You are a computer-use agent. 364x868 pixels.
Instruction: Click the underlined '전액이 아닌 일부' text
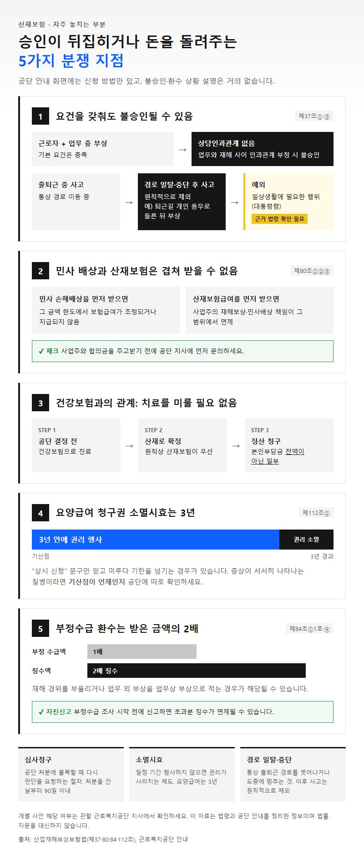(x=278, y=456)
